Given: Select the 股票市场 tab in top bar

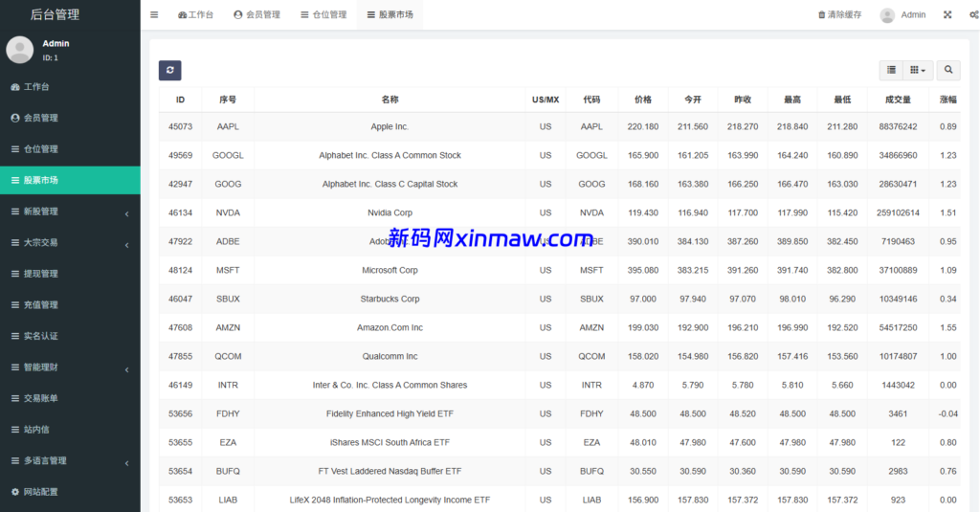Looking at the screenshot, I should (390, 14).
